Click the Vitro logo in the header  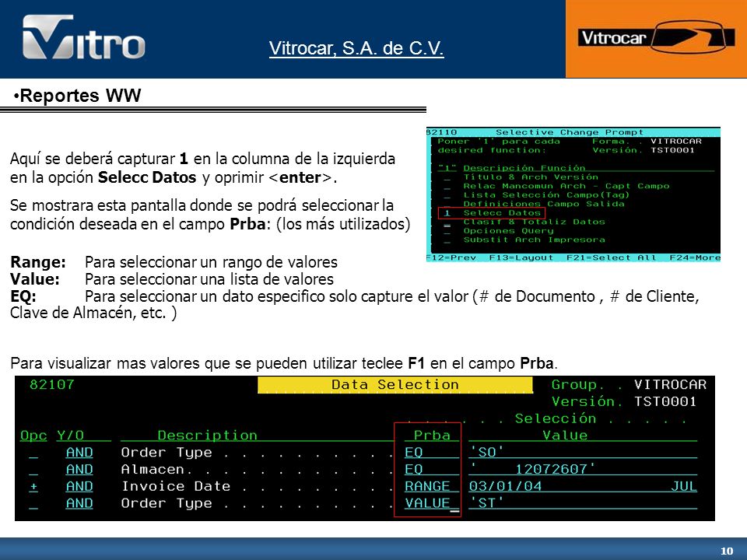pyautogui.click(x=84, y=37)
